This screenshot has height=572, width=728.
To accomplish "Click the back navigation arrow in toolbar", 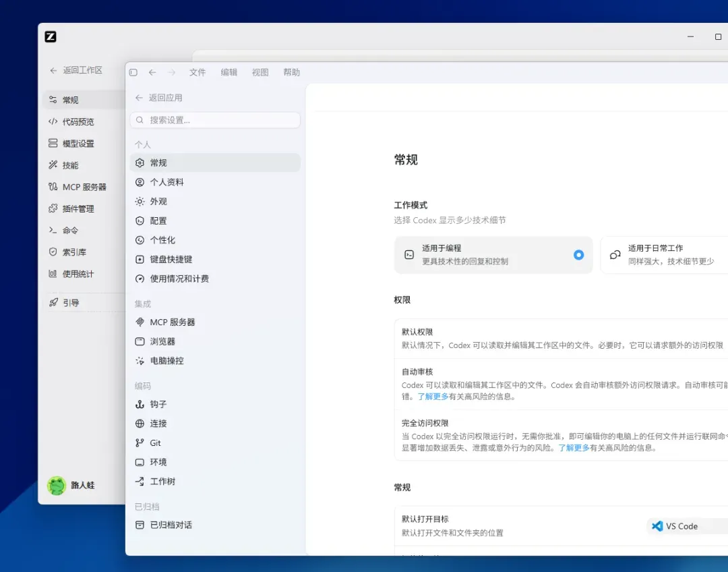I will pyautogui.click(x=152, y=72).
